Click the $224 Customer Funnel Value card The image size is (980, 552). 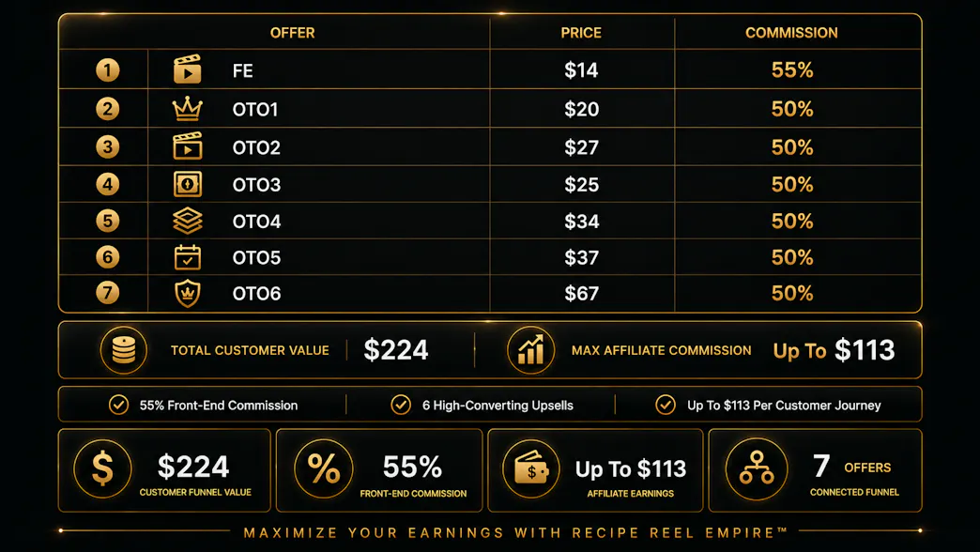164,470
